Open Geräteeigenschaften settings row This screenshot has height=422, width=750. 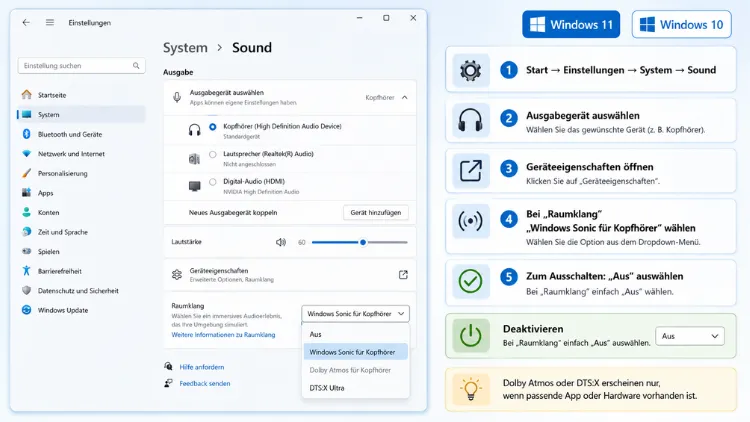289,275
